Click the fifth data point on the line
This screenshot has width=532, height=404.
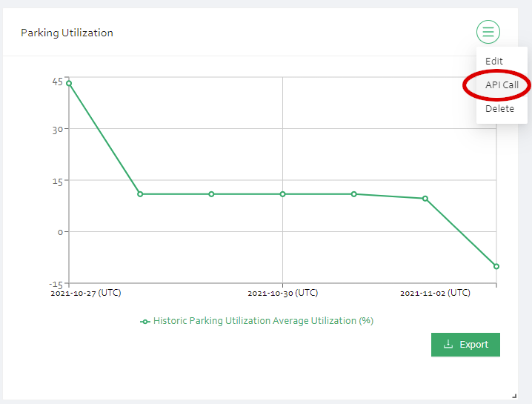click(354, 194)
